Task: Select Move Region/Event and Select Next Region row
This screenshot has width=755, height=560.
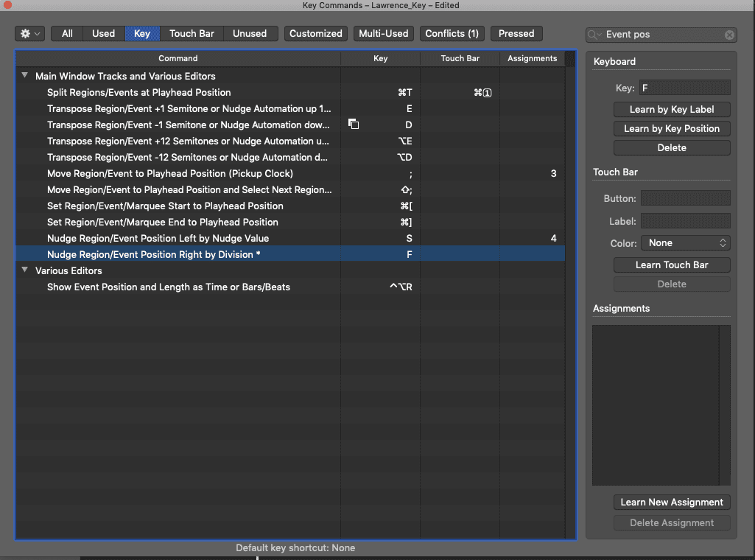Action: coord(290,189)
